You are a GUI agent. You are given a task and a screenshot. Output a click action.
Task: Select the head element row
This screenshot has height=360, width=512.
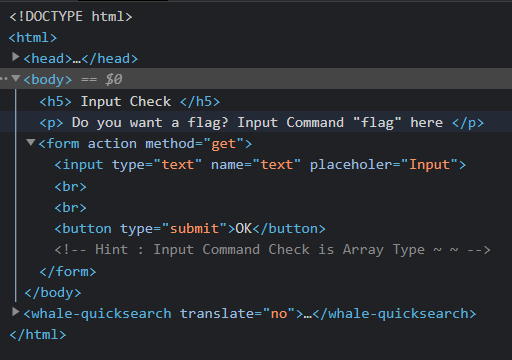point(81,59)
